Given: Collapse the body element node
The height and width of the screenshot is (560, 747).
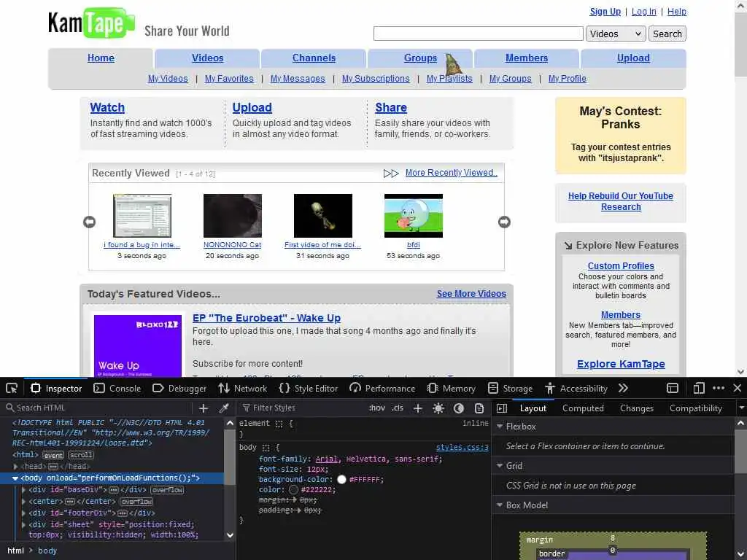Looking at the screenshot, I should pyautogui.click(x=15, y=478).
